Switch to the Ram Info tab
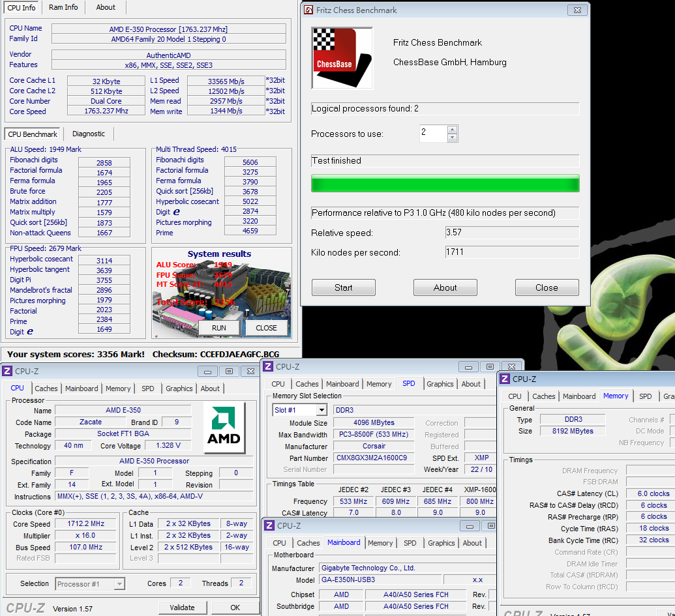Screen dimensions: 675x616 (63, 7)
